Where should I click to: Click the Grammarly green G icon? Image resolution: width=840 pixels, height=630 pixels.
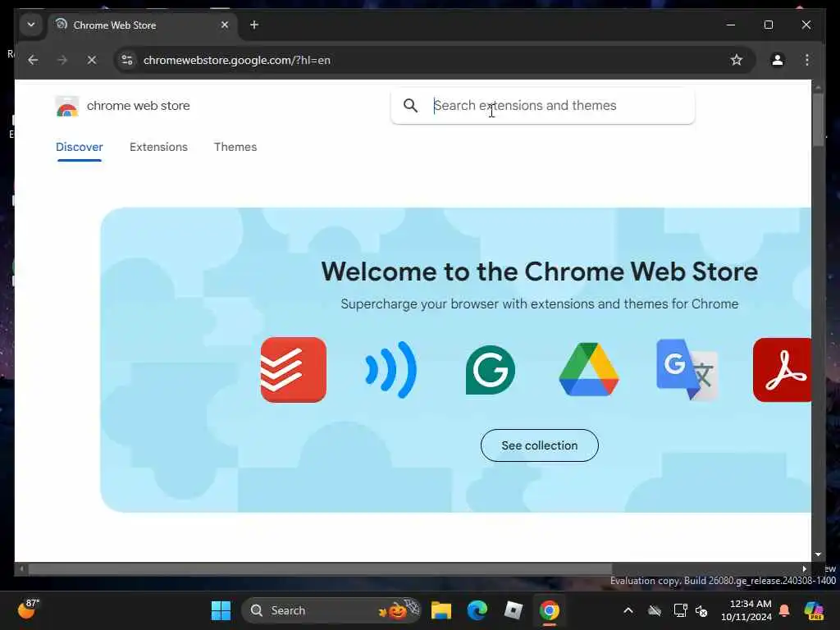[x=491, y=370]
